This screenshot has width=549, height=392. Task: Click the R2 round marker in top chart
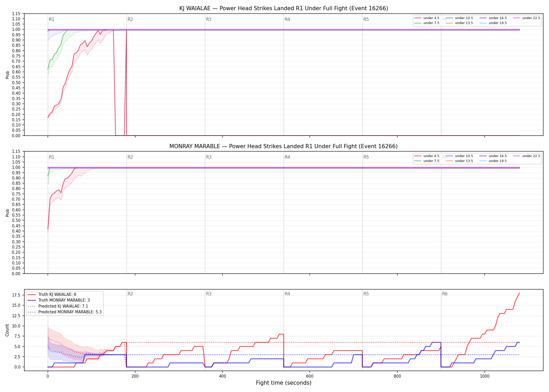point(130,19)
